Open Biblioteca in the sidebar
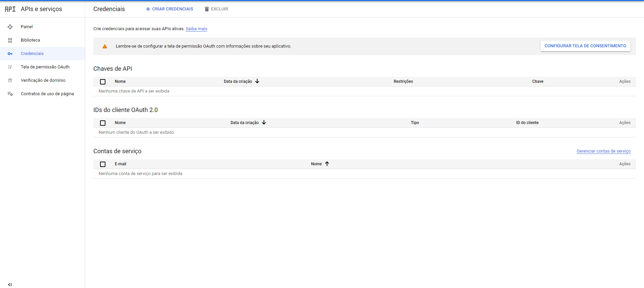Viewport: 644px width, 288px height. point(42,40)
